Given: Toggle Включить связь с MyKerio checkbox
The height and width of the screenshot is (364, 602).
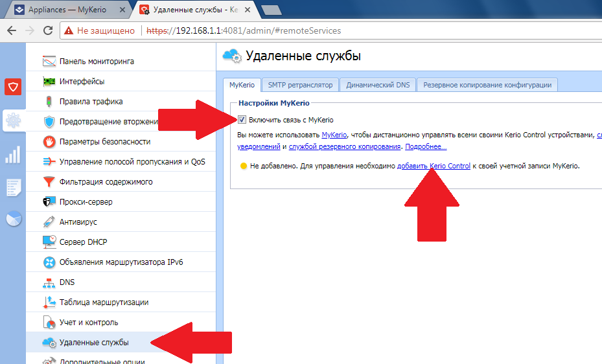Looking at the screenshot, I should [242, 120].
